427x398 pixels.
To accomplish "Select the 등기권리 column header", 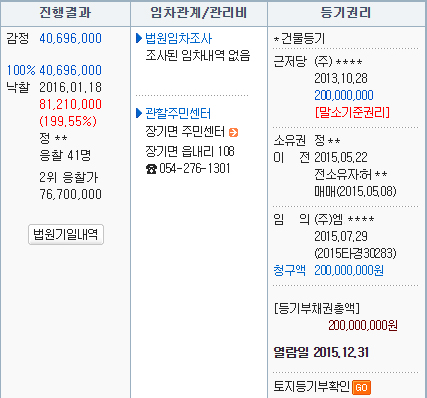I will pyautogui.click(x=346, y=13).
